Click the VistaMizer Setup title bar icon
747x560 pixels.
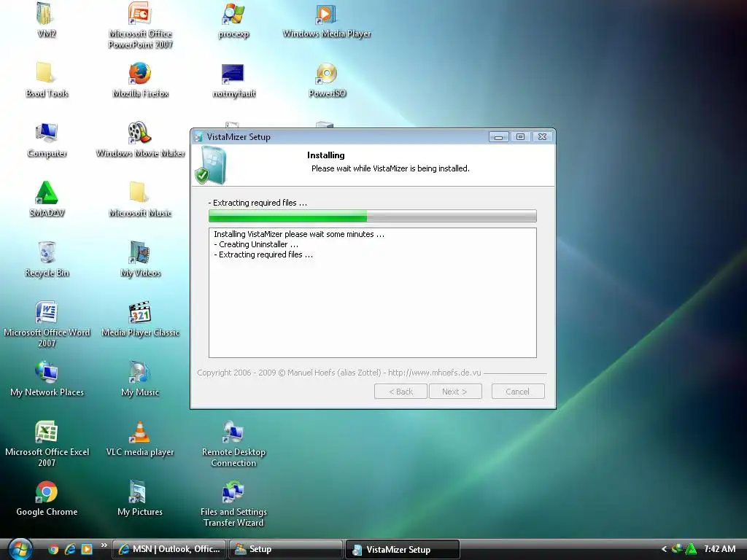pyautogui.click(x=199, y=137)
